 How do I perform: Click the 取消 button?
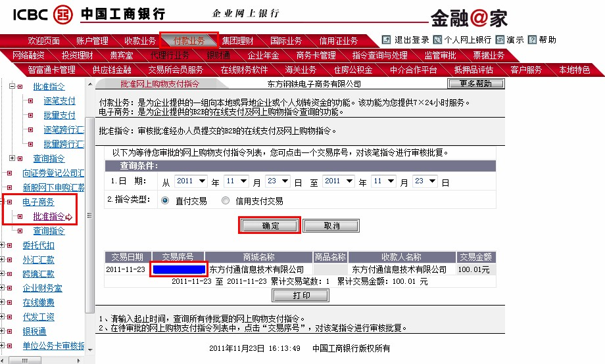click(x=331, y=225)
